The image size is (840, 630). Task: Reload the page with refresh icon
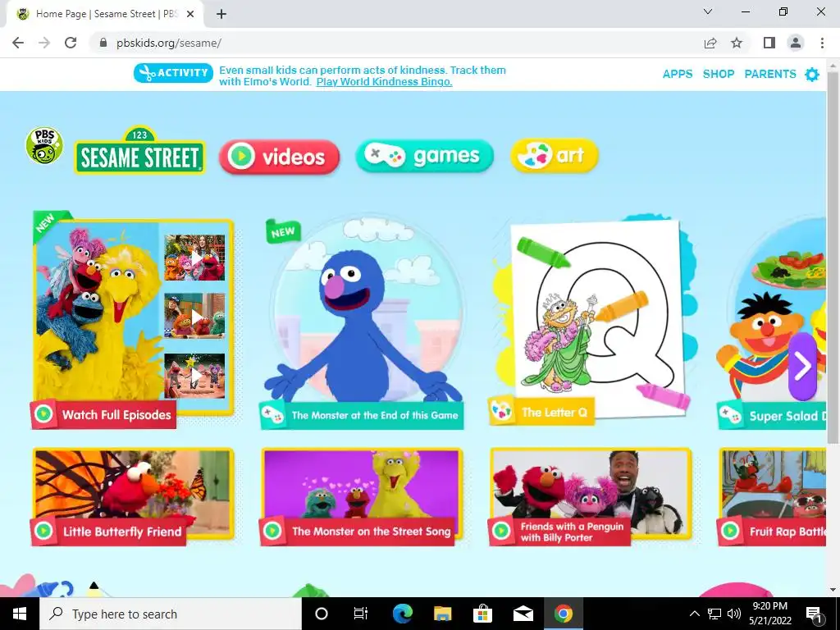[71, 43]
